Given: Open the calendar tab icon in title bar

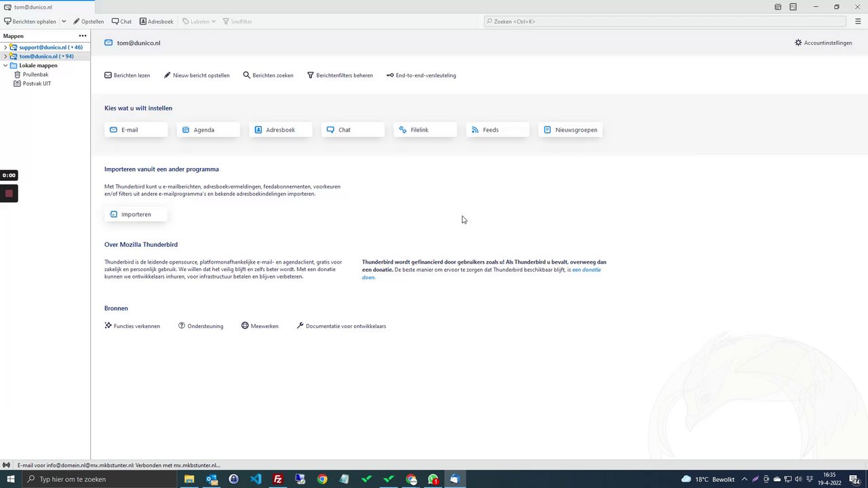Looking at the screenshot, I should 778,7.
